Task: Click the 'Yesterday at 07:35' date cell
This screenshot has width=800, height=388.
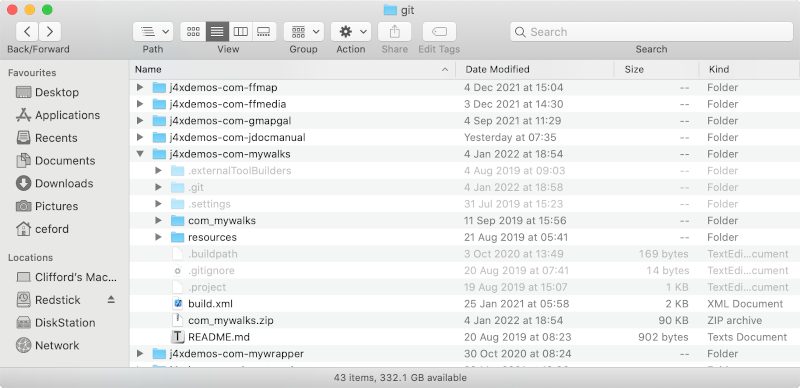Action: pos(510,137)
